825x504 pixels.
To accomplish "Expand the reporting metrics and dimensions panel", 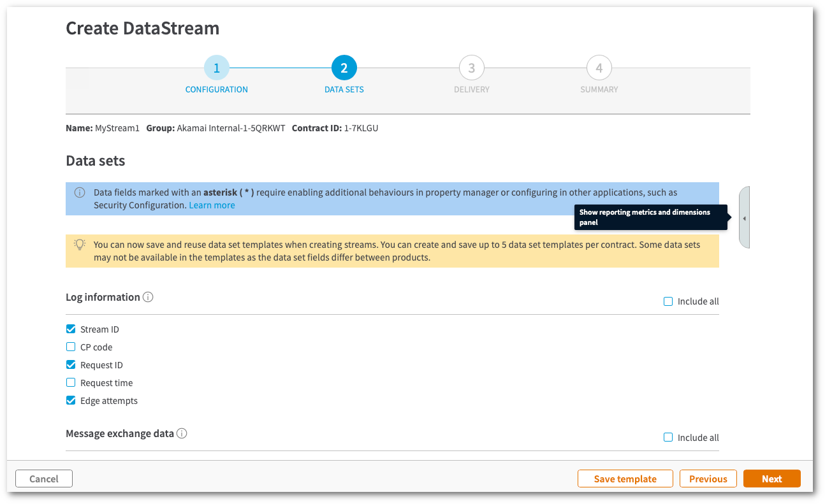I will 744,218.
